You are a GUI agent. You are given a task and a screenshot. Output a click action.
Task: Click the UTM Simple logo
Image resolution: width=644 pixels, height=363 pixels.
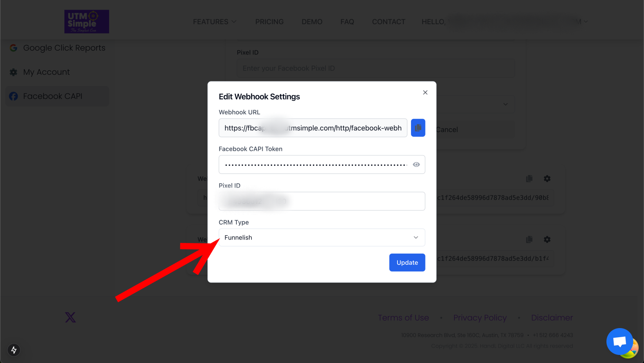coord(87,21)
